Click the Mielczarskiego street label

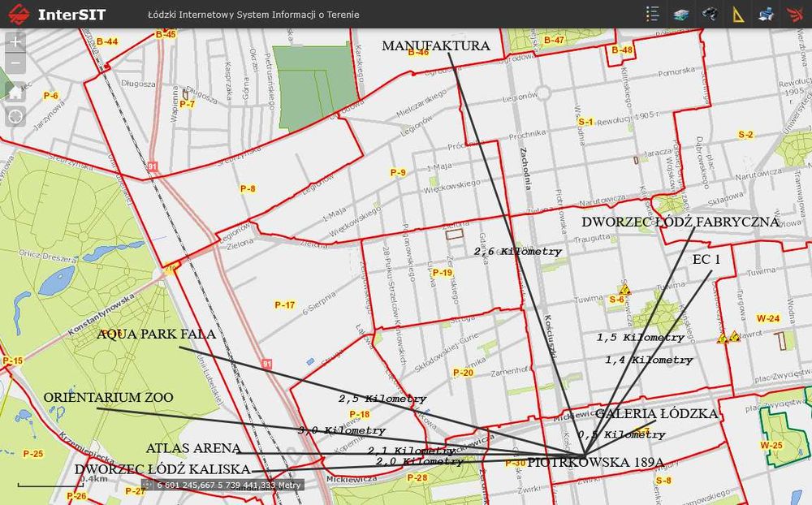[421, 103]
